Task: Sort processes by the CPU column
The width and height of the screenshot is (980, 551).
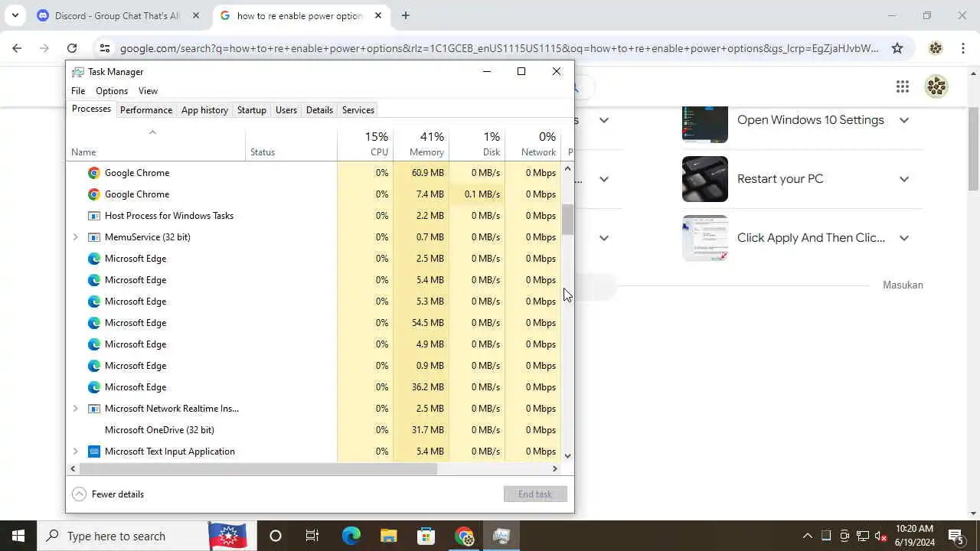Action: pos(365,143)
